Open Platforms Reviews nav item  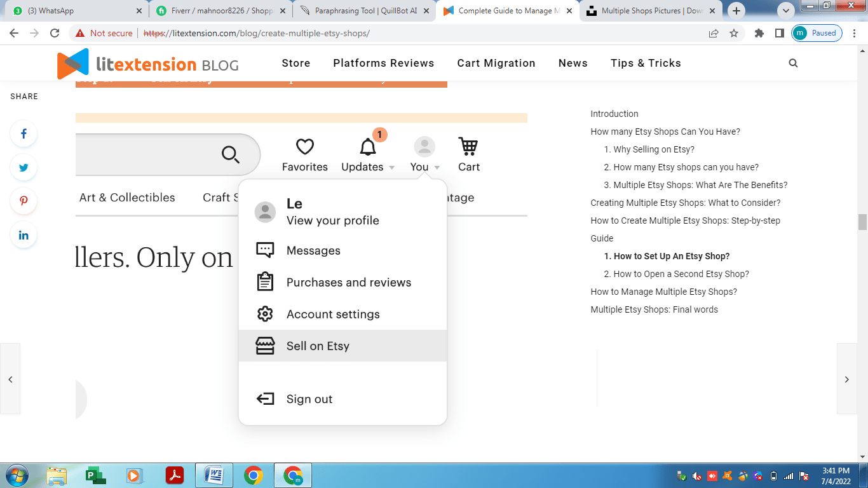[384, 63]
